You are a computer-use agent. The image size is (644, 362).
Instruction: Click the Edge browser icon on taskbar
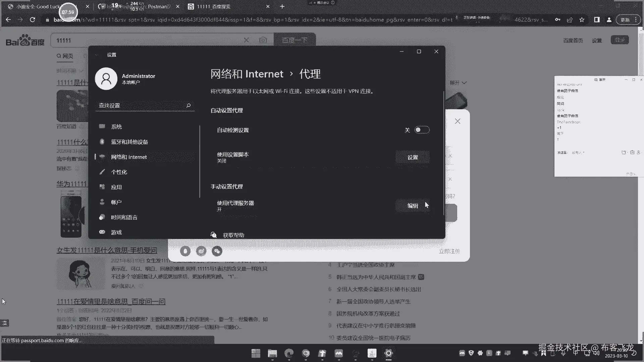[289, 353]
